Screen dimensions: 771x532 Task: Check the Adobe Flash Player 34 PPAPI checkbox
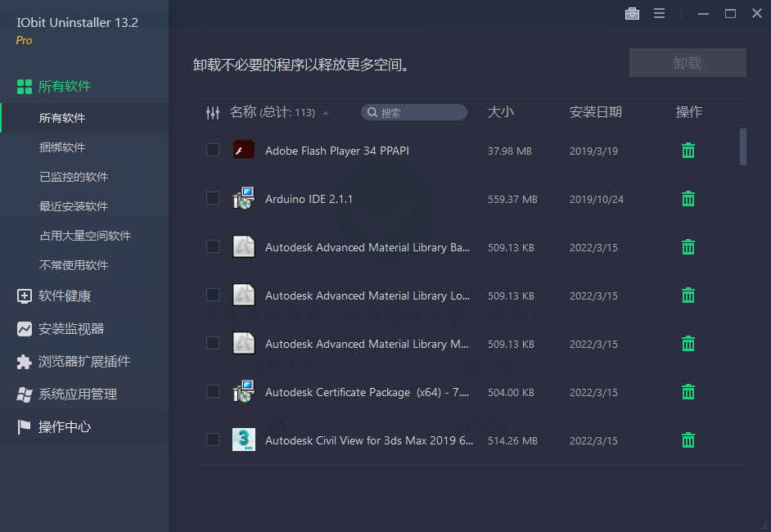tap(213, 150)
